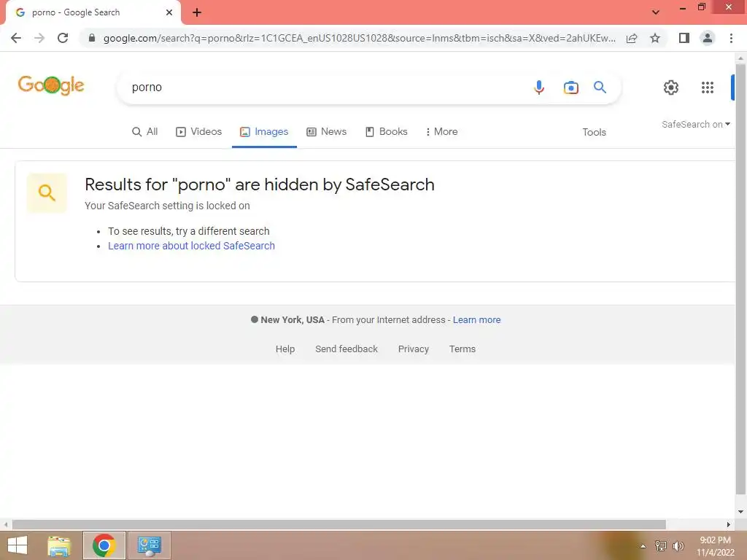Screen dimensions: 747x560
Task: Open the Google apps grid
Action: 708,87
